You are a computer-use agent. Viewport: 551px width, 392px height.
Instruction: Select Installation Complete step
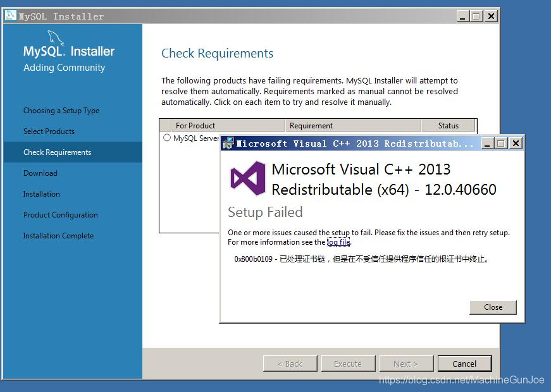[x=58, y=236]
